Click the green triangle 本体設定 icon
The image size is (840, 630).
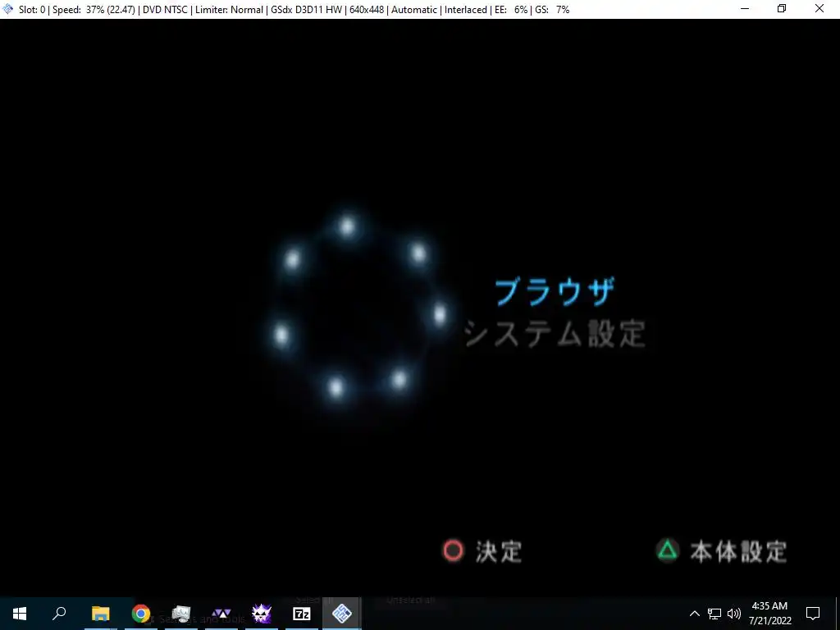coord(668,550)
